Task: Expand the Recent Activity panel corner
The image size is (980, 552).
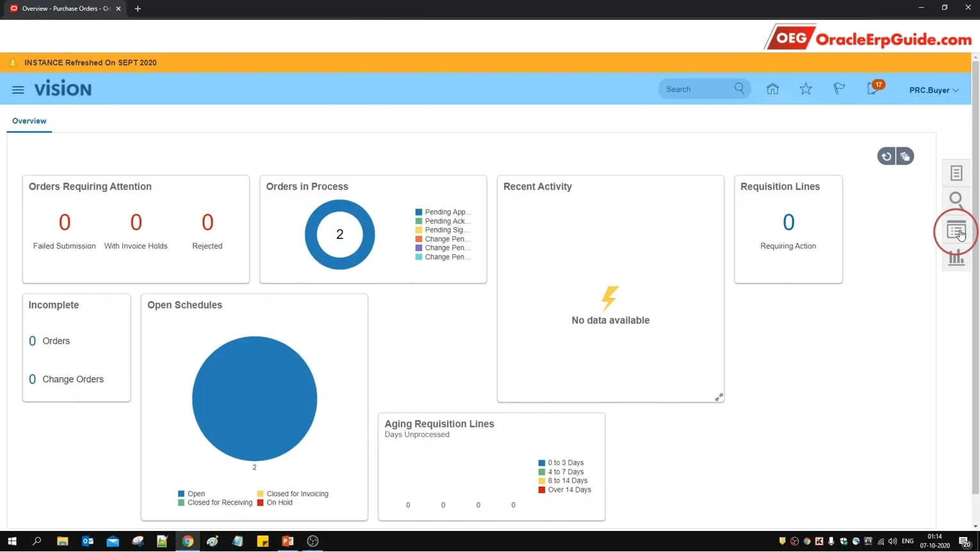Action: point(719,397)
